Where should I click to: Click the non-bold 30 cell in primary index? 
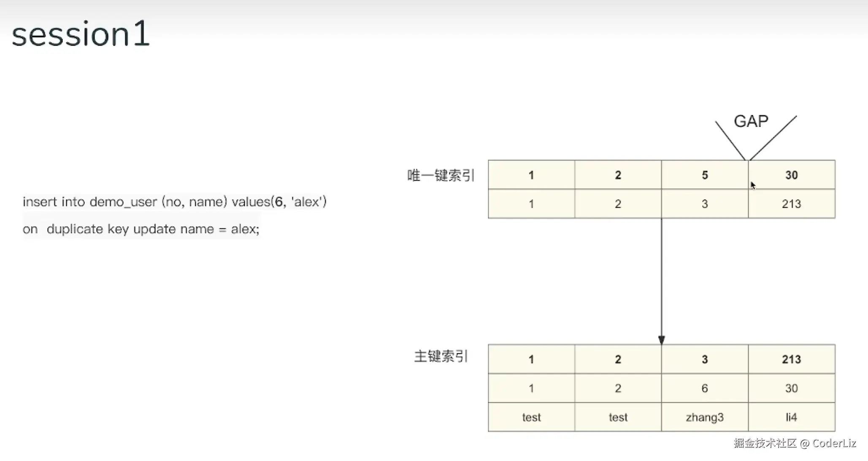[x=791, y=388]
